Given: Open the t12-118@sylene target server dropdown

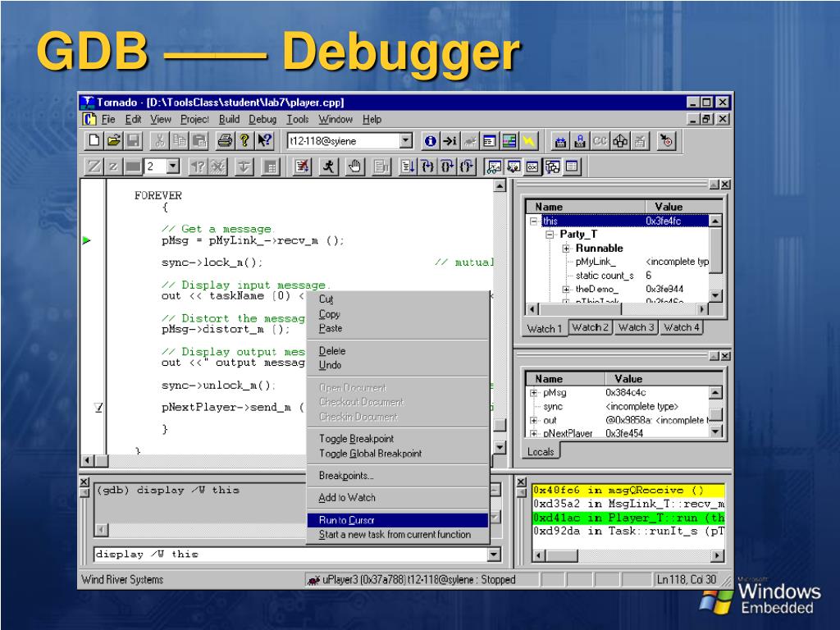Looking at the screenshot, I should pyautogui.click(x=405, y=141).
